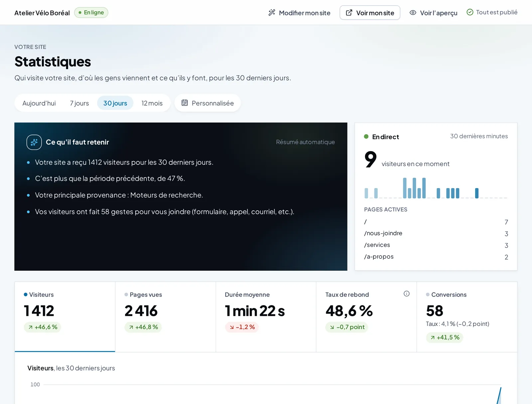Screen dimensions: 532x404
Task: Open Voir l'aperçu
Action: pos(433,13)
